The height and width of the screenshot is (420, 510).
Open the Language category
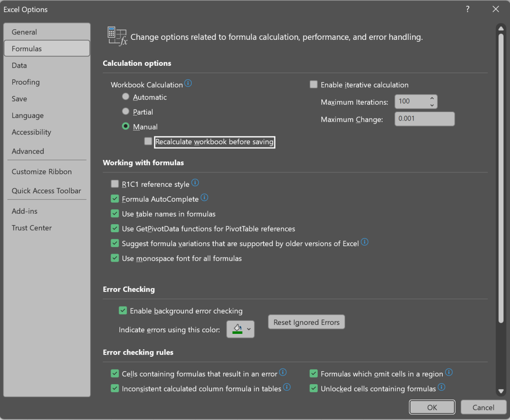47,116
